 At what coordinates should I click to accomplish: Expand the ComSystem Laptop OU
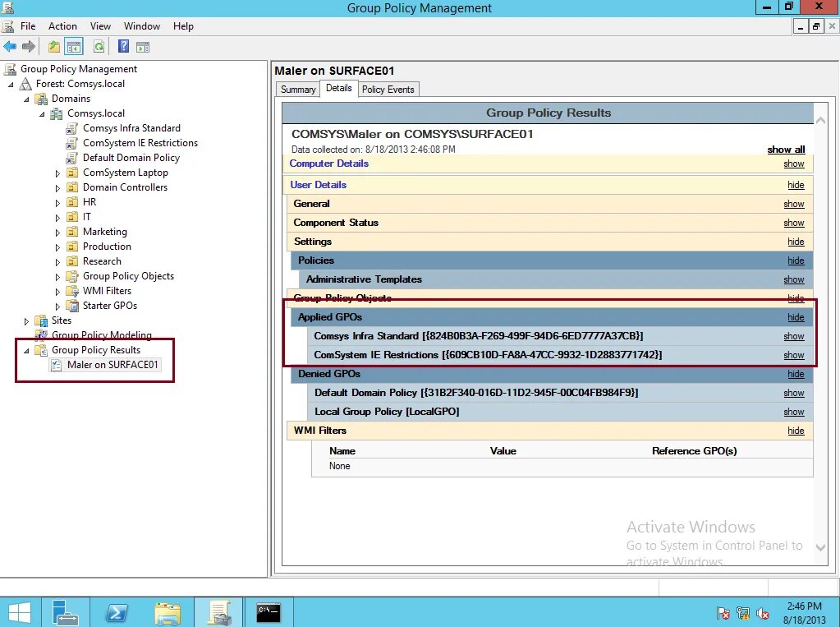(x=57, y=173)
